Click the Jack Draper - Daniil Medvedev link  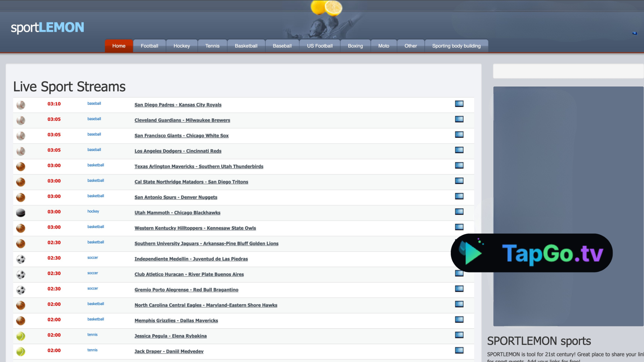tap(169, 351)
